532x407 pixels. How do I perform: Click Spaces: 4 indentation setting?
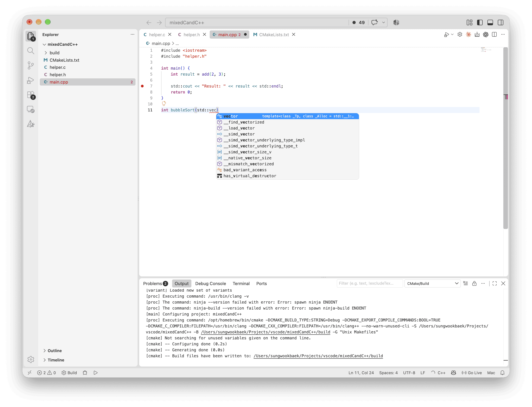coord(388,373)
